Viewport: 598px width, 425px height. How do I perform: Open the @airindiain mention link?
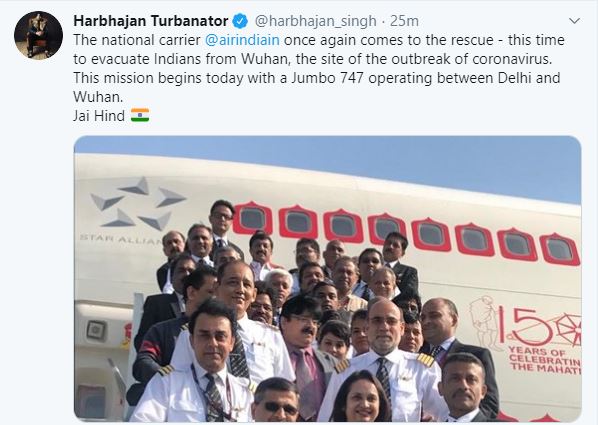242,40
